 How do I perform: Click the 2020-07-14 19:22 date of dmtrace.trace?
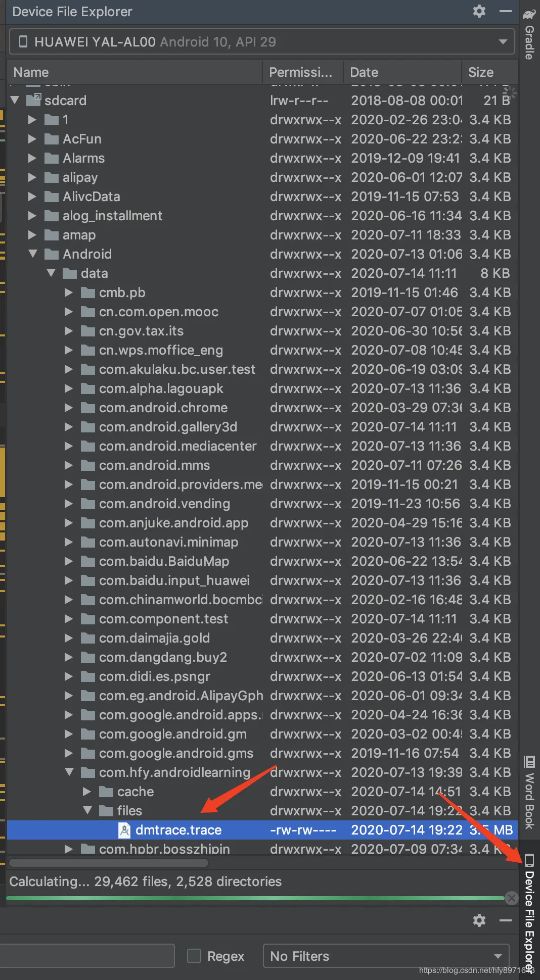coord(407,830)
